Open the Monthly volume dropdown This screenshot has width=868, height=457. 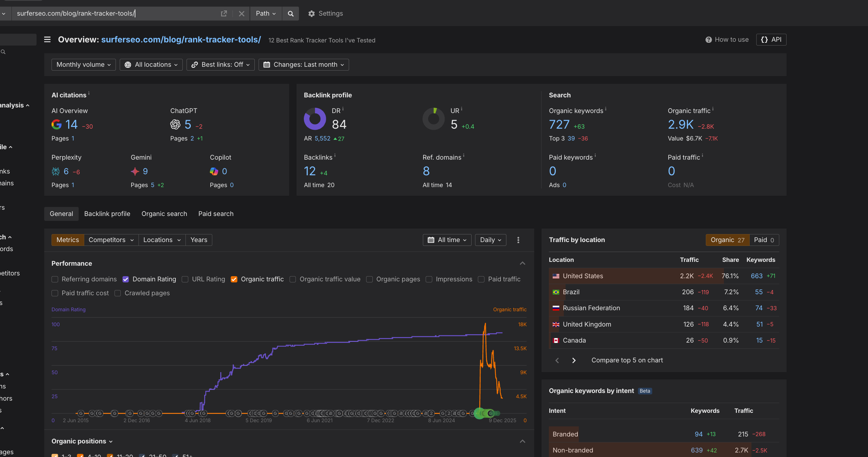point(84,65)
